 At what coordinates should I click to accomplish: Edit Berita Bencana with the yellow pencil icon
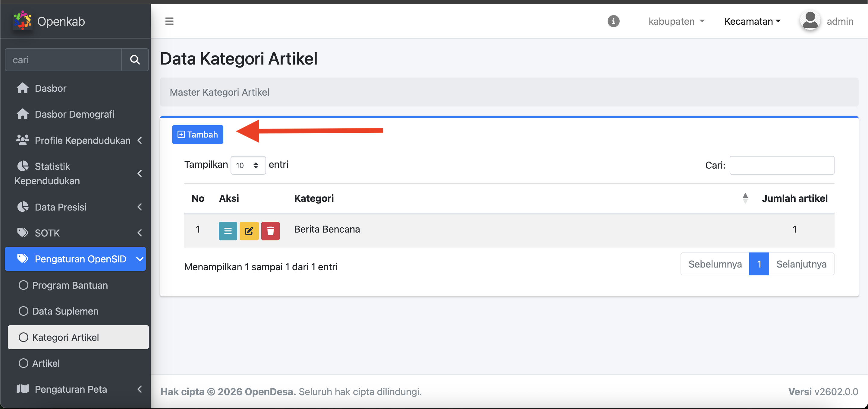coord(249,231)
